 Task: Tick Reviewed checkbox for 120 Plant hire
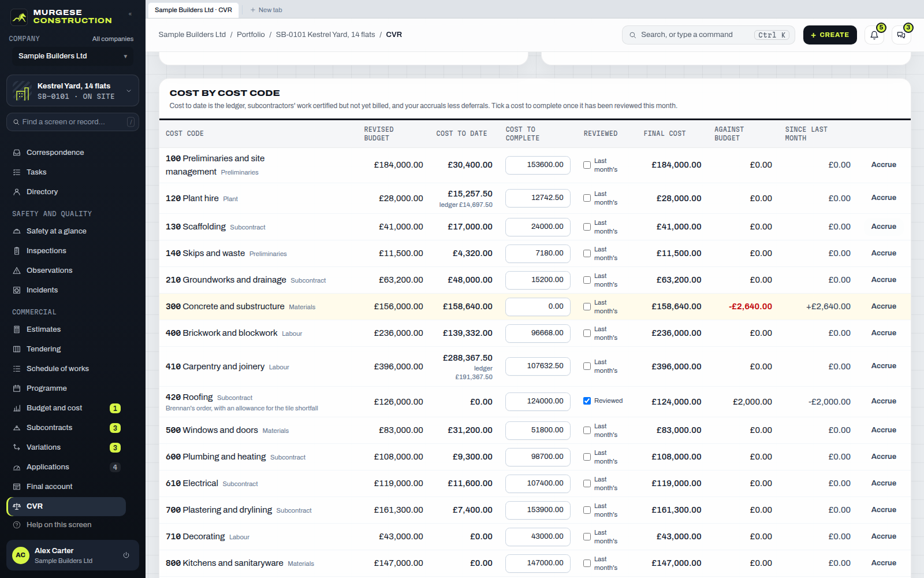(x=587, y=198)
